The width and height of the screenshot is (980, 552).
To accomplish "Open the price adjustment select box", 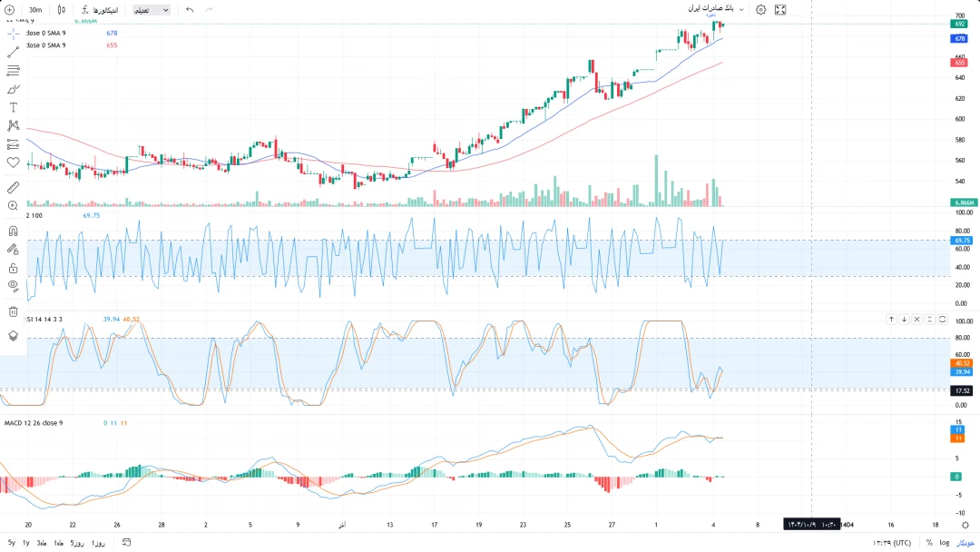I will pos(151,10).
